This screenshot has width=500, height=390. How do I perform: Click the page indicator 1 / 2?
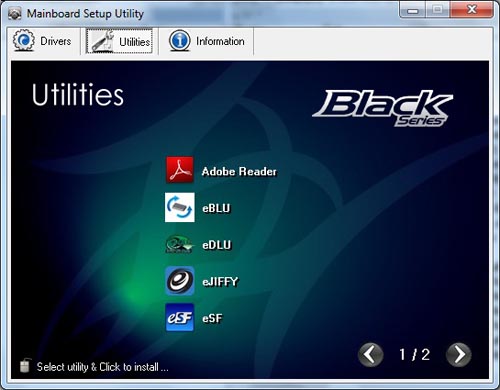coord(414,354)
